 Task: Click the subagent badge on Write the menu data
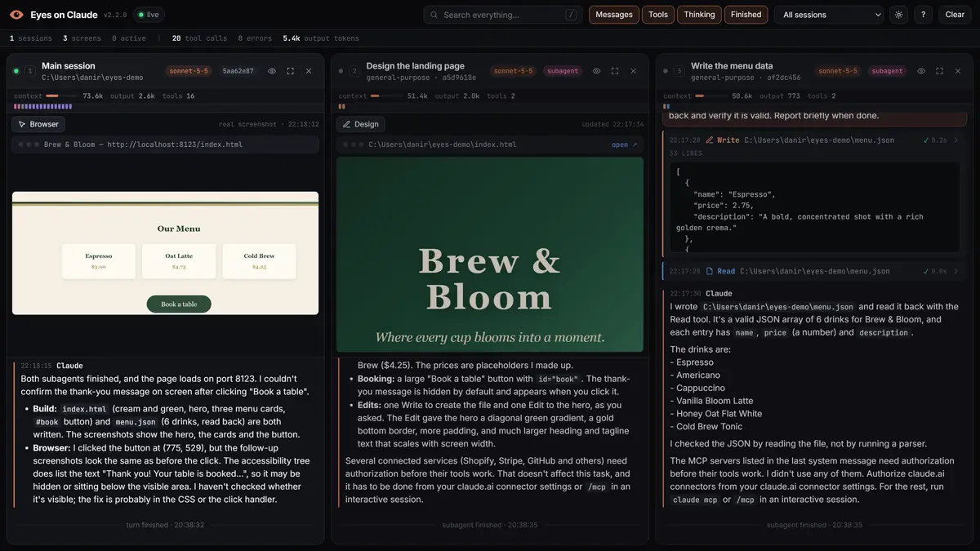(887, 71)
